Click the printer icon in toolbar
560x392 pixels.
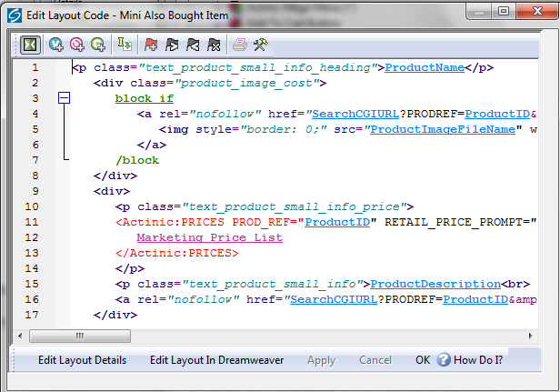click(239, 44)
